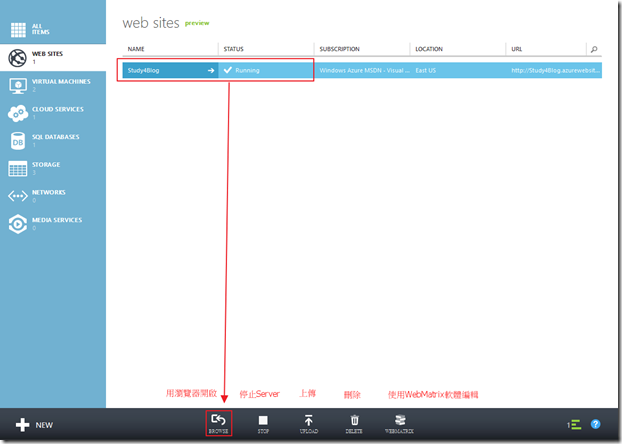The width and height of the screenshot is (622, 444).
Task: Click the search magnifier in table header
Action: (594, 49)
